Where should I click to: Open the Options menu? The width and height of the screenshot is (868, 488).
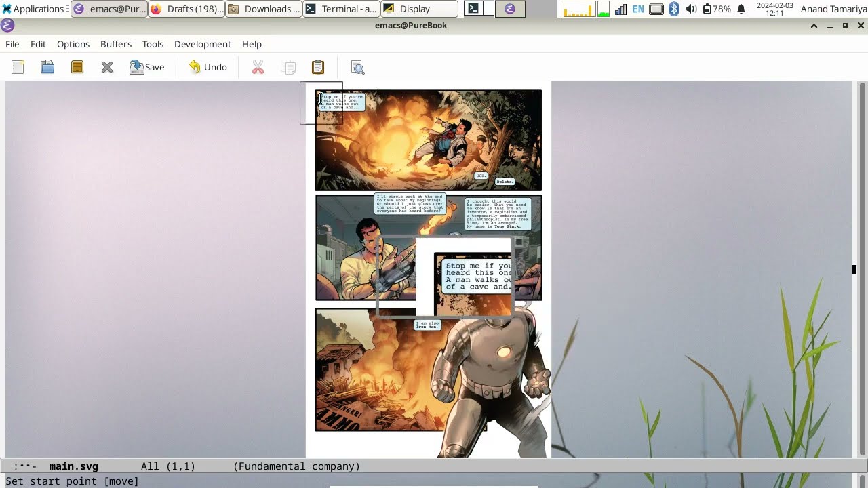click(73, 44)
